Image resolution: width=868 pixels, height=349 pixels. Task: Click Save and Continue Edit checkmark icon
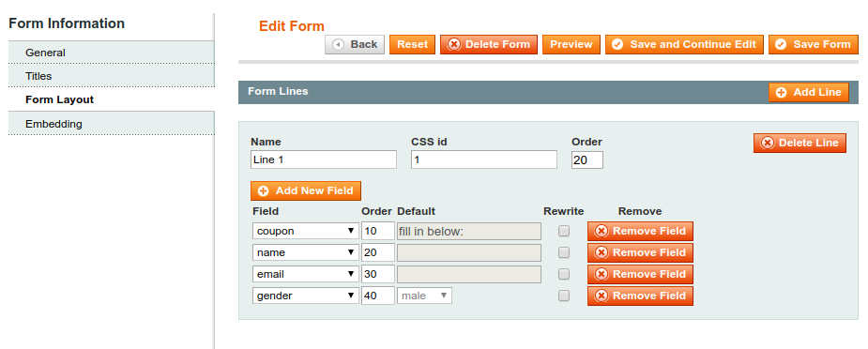pos(617,45)
